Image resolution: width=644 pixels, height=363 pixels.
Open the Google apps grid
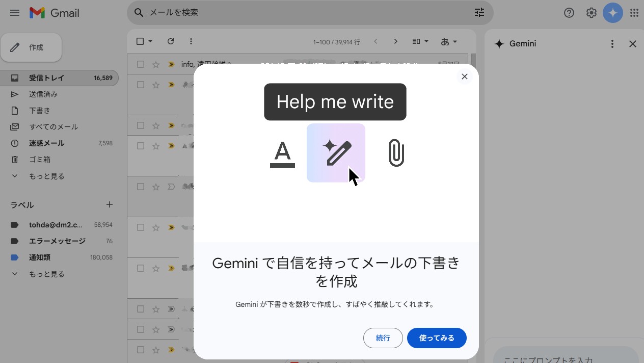point(634,13)
